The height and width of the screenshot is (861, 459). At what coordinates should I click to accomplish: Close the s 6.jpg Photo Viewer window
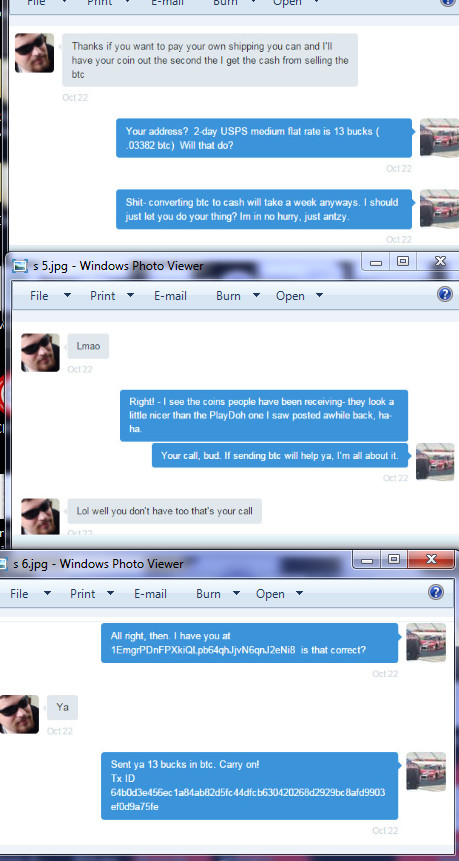pos(432,559)
